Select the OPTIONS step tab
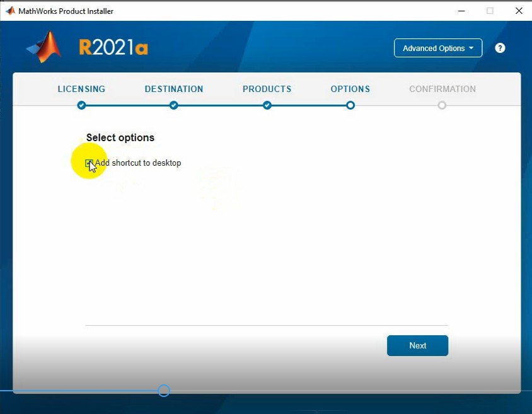This screenshot has height=414, width=532. point(350,89)
